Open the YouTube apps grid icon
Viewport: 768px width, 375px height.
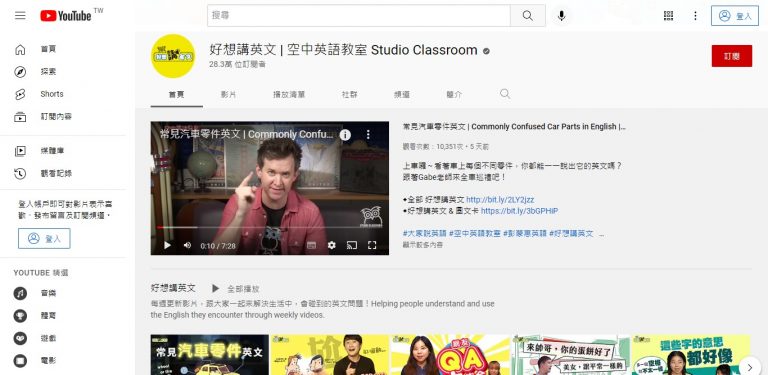point(668,16)
